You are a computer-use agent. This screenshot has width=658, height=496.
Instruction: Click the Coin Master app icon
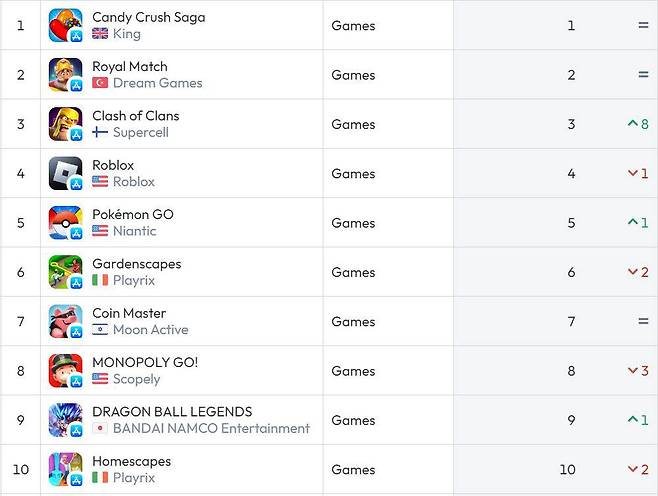[65, 321]
